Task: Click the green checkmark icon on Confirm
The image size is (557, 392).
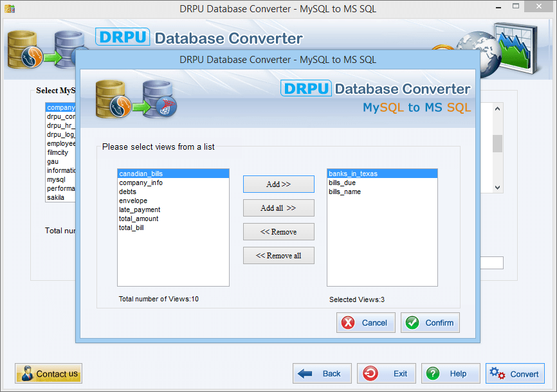Action: (x=412, y=323)
